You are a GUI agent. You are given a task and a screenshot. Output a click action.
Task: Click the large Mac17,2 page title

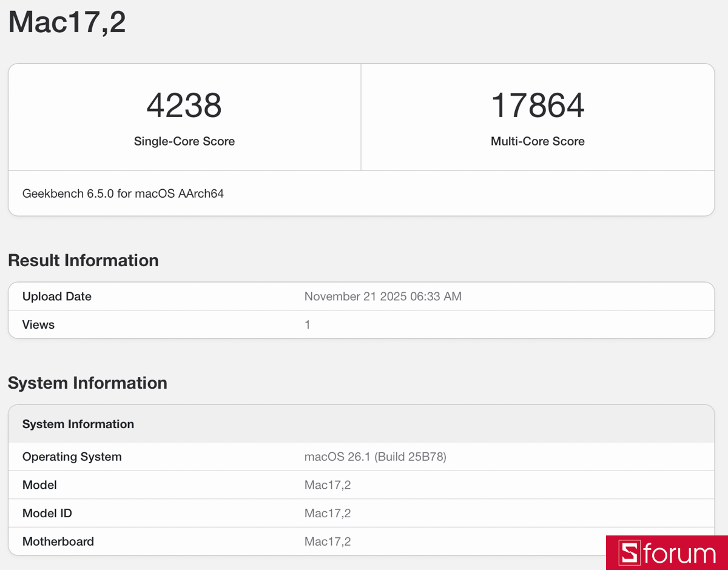point(67,22)
